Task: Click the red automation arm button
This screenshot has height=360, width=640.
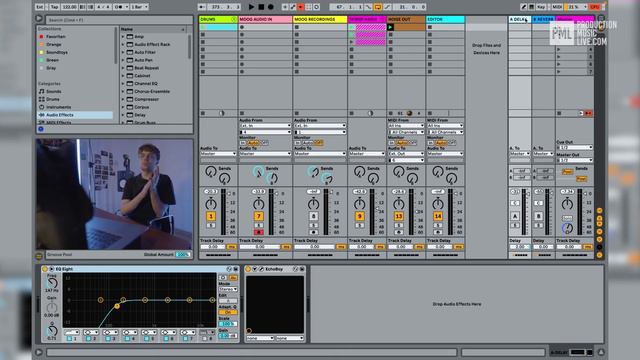Action: (x=301, y=7)
